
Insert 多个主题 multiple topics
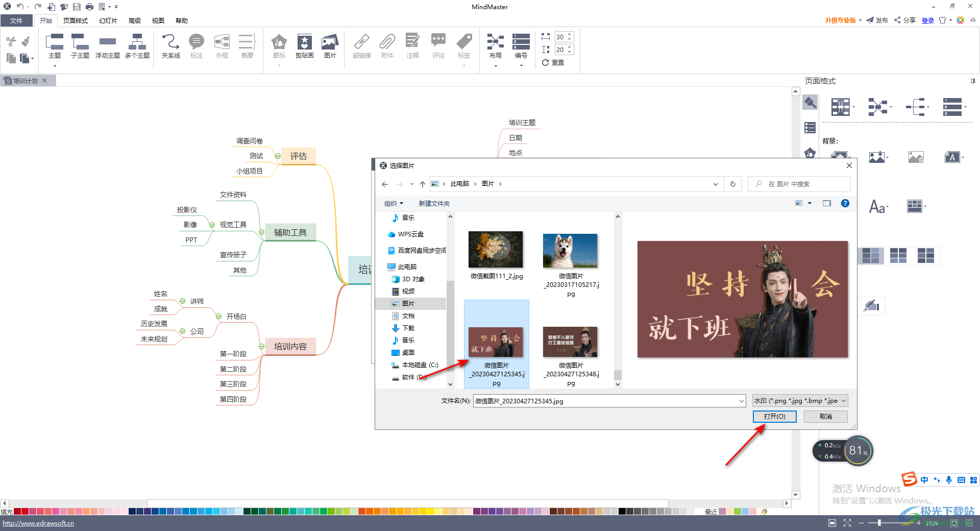pyautogui.click(x=137, y=47)
